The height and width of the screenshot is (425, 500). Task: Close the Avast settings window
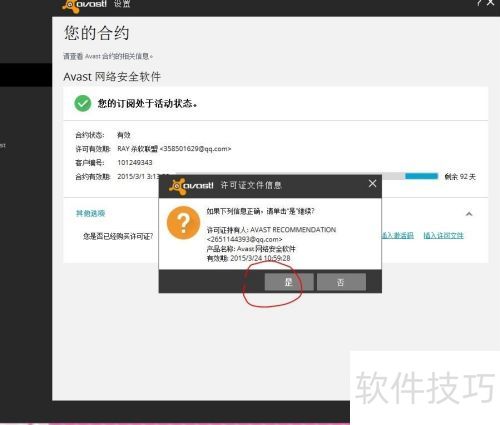(490, 3)
